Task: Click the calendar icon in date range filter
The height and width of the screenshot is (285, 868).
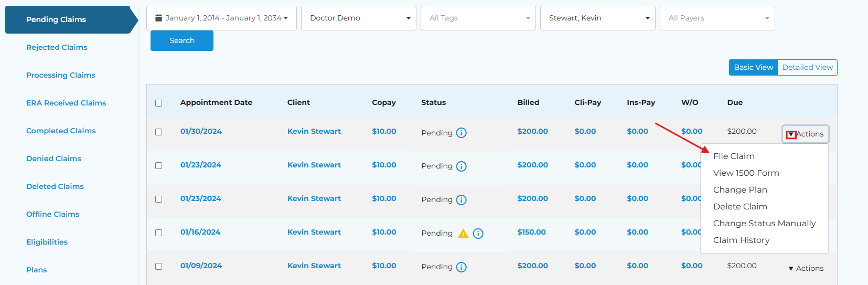Action: (x=158, y=18)
